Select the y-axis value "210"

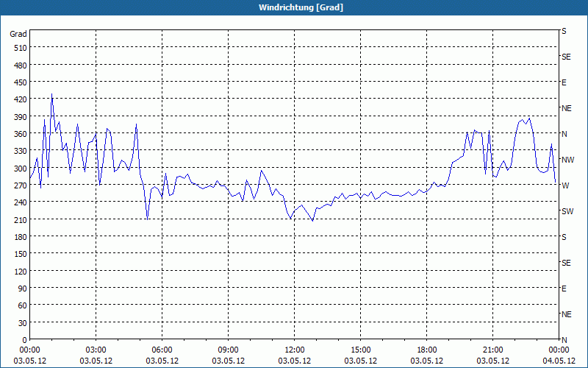tap(21, 220)
